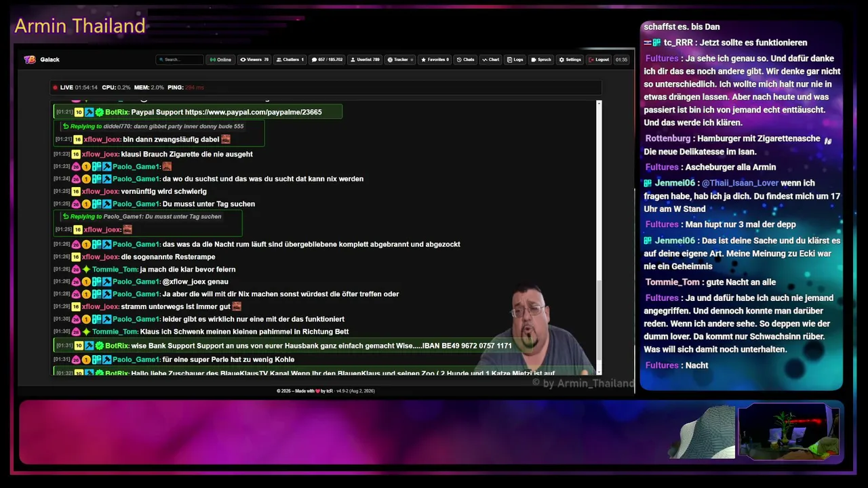This screenshot has height=488, width=868.
Task: Toggle the Tracker button
Action: pyautogui.click(x=400, y=60)
